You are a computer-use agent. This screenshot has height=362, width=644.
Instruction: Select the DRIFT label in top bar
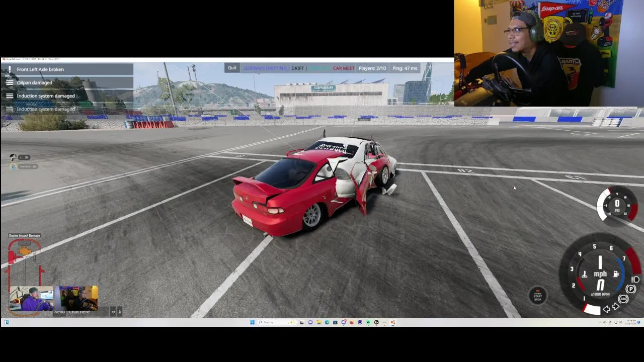[297, 68]
